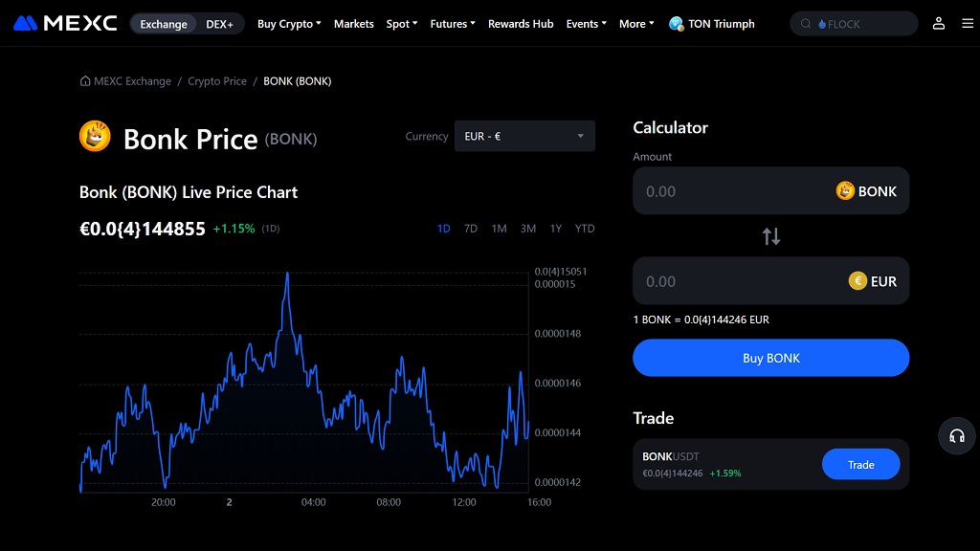Image resolution: width=980 pixels, height=551 pixels.
Task: Select the 1M chart range
Action: pyautogui.click(x=499, y=229)
